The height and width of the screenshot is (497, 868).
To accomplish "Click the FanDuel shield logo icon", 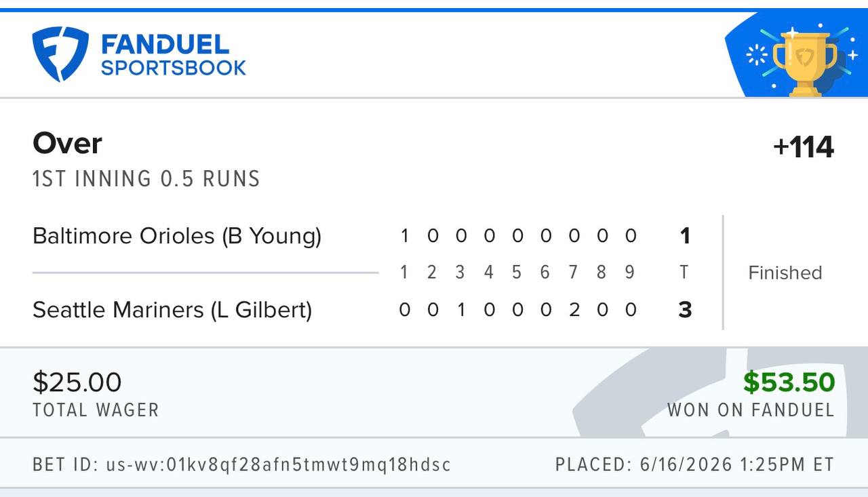I will [60, 54].
